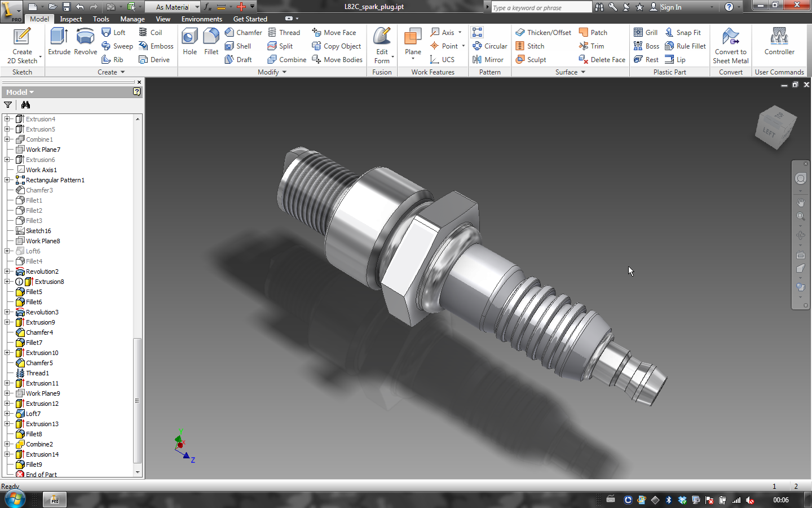The image size is (812, 508).
Task: Click Convert to Sheet Metal
Action: [x=731, y=46]
